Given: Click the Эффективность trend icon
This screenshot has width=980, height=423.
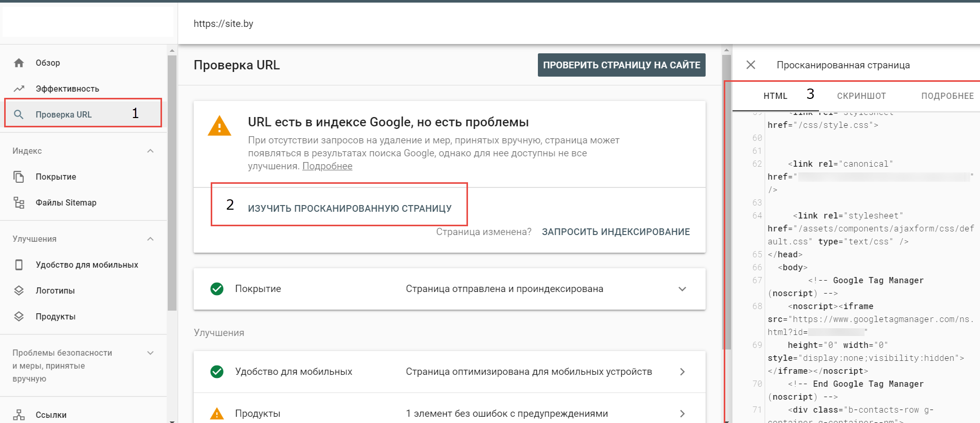Looking at the screenshot, I should coord(19,89).
